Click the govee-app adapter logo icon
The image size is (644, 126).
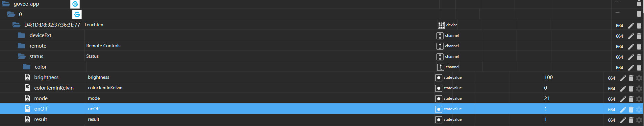tap(75, 4)
